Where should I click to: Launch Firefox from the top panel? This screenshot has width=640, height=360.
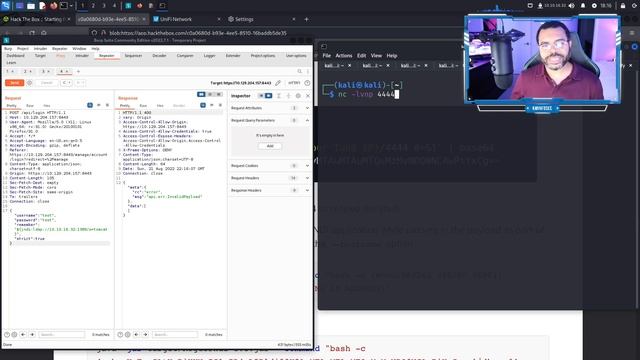click(53, 6)
